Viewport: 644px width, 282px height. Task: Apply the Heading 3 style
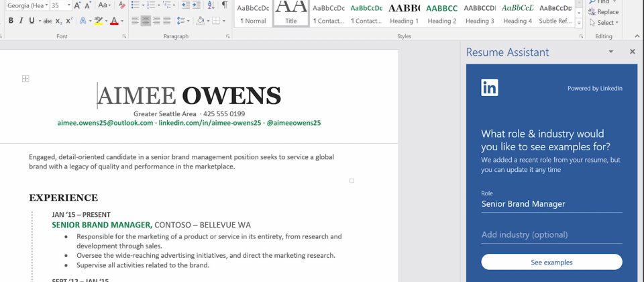[480, 13]
